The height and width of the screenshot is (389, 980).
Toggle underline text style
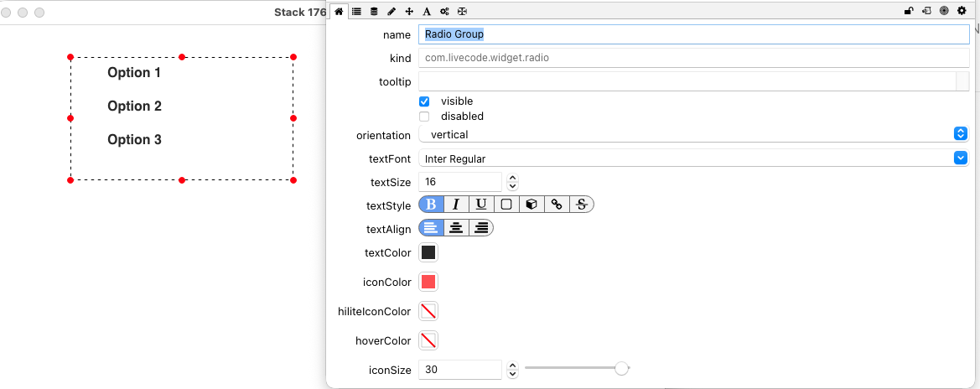click(x=481, y=205)
